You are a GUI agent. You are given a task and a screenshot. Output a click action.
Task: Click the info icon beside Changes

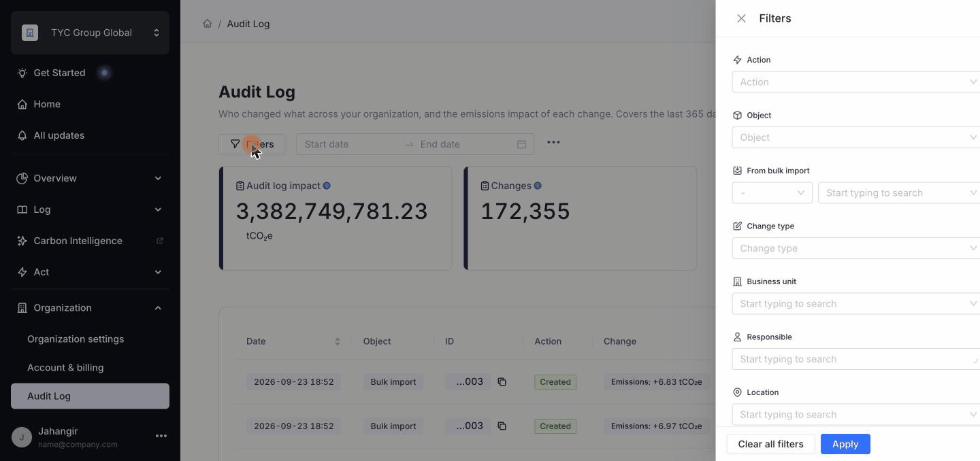538,186
